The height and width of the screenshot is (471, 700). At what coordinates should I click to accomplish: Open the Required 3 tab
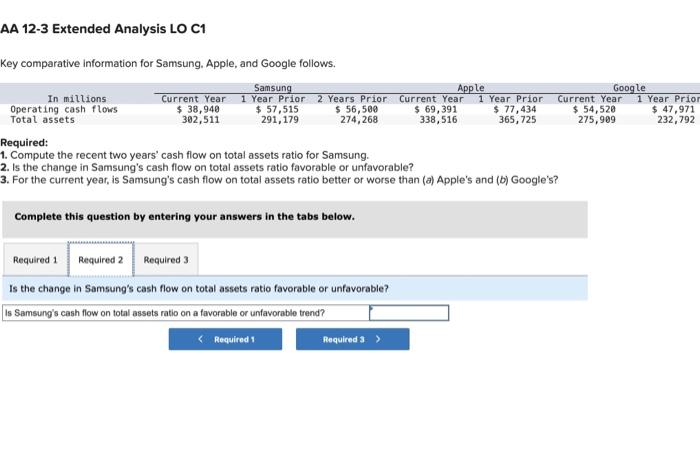[166, 259]
